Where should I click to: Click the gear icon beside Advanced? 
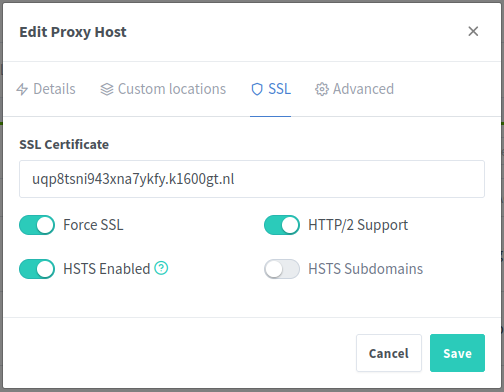pyautogui.click(x=322, y=89)
